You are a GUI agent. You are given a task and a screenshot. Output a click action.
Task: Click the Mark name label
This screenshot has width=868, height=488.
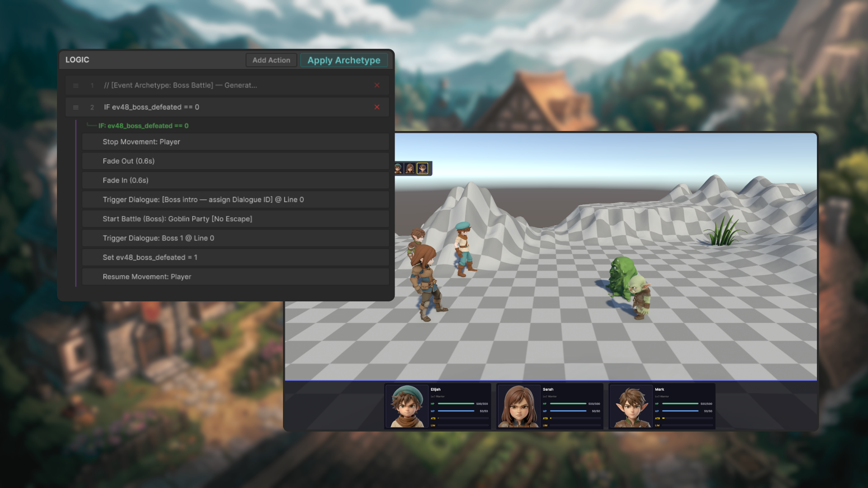pyautogui.click(x=660, y=389)
